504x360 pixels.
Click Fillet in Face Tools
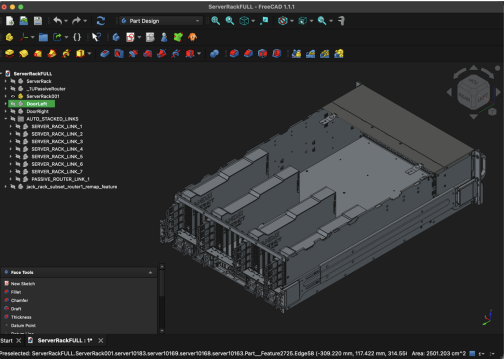click(16, 292)
